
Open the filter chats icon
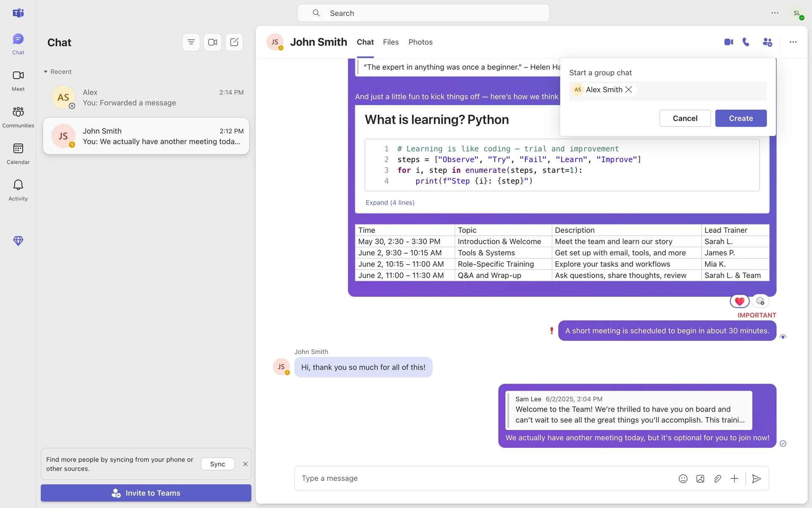point(191,42)
